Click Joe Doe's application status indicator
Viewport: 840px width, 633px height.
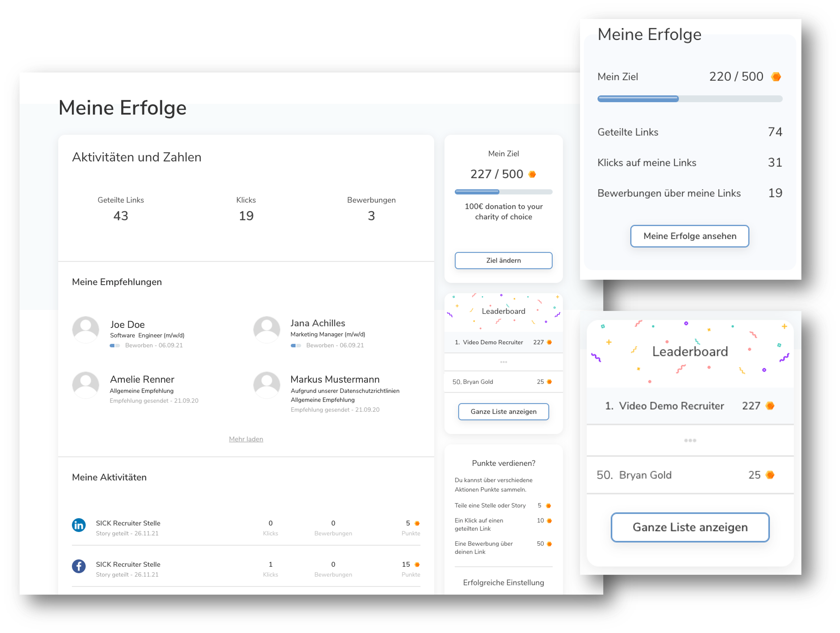click(115, 345)
